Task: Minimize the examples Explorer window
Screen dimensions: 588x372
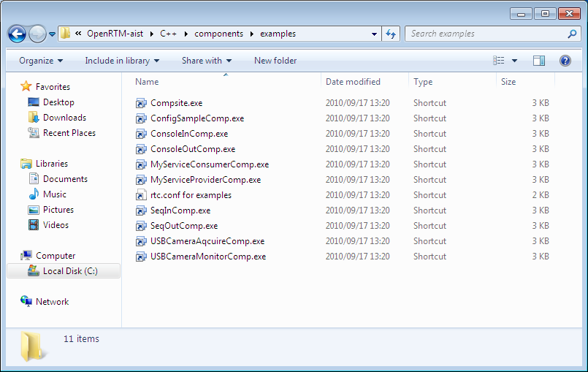Action: click(521, 14)
